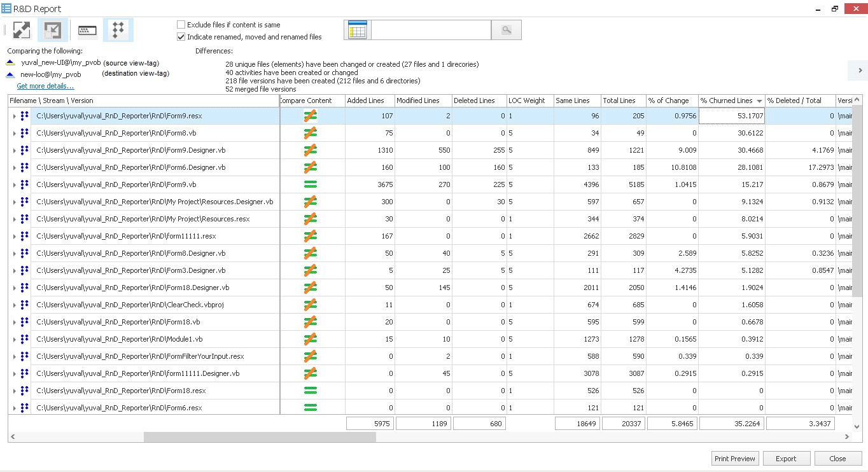Click the Export button
This screenshot has height=472, width=868.
pyautogui.click(x=785, y=459)
